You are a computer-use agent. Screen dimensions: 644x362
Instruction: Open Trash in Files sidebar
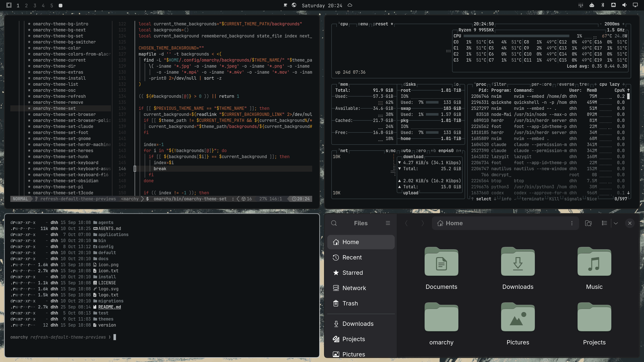click(x=361, y=303)
